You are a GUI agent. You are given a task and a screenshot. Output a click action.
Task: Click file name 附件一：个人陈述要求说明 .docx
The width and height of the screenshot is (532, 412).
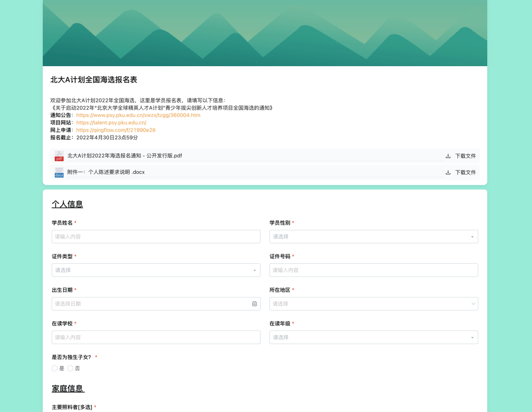[106, 172]
